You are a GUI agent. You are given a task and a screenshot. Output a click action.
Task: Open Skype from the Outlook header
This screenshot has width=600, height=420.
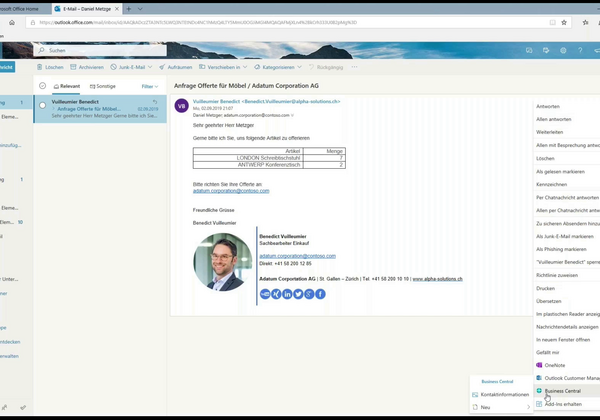click(529, 50)
